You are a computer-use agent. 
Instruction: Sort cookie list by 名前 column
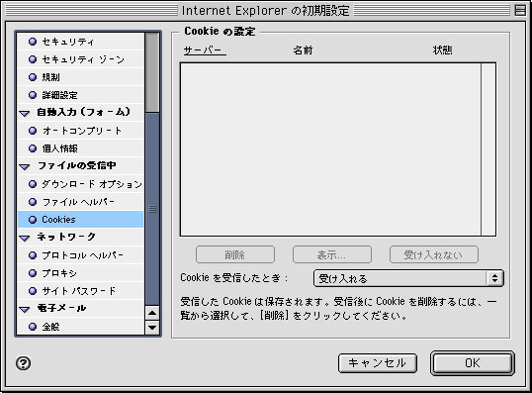click(303, 50)
